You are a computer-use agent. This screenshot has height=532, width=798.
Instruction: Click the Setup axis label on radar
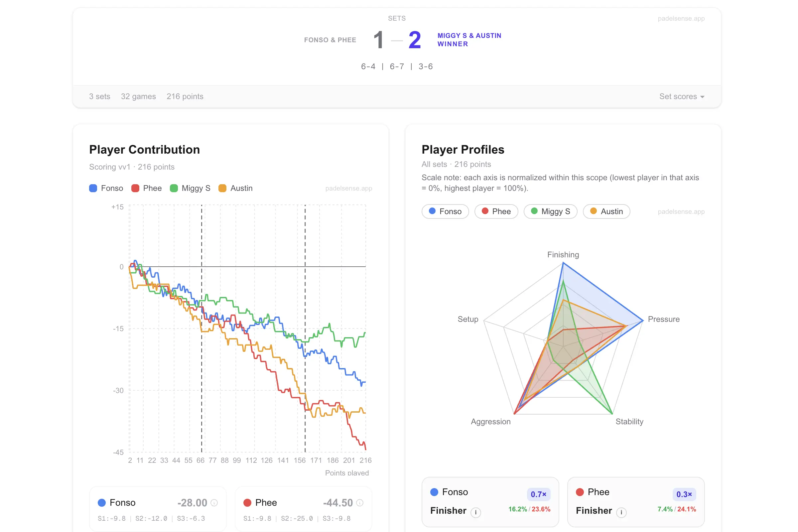[468, 319]
